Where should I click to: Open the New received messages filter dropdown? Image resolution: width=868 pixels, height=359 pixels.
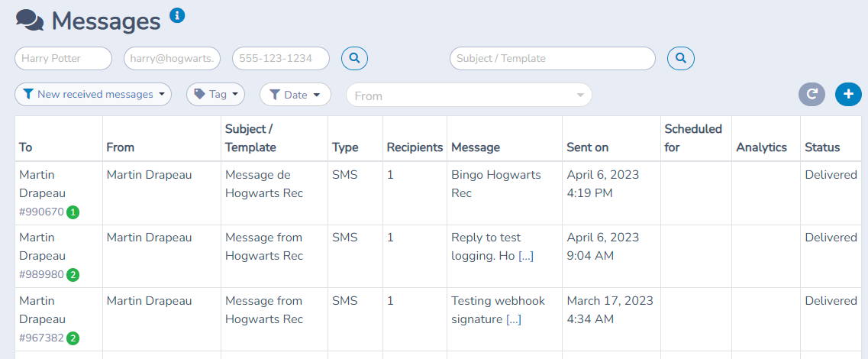93,94
